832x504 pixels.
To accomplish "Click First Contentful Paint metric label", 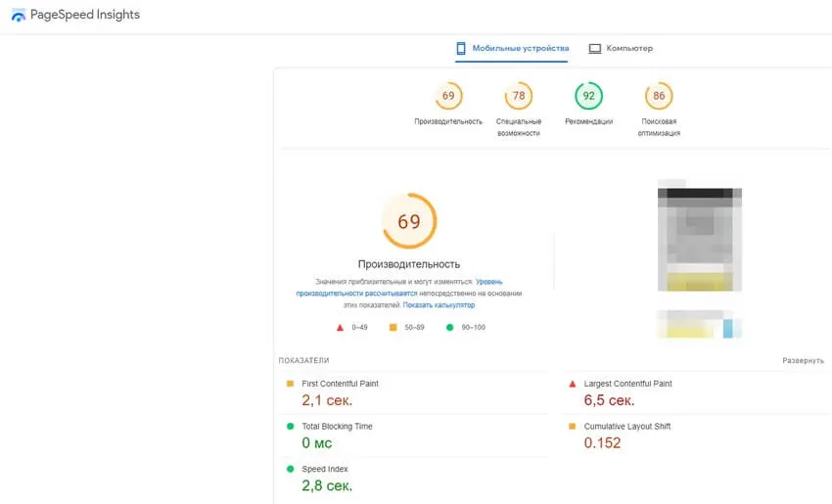I will coord(340,384).
